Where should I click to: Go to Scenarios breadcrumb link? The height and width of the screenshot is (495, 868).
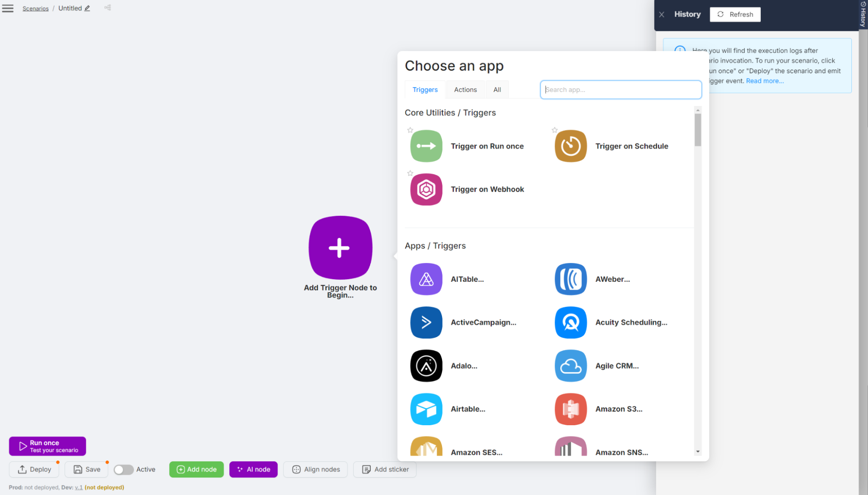click(35, 8)
